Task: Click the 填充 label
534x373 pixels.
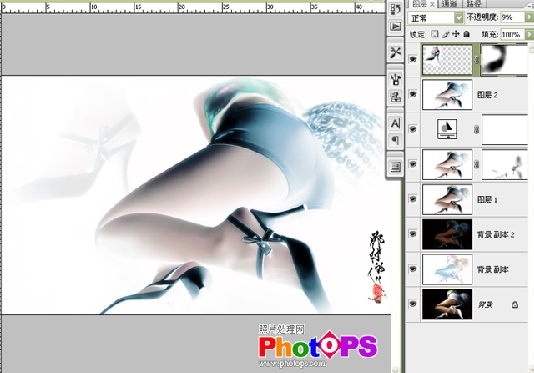Action: pos(490,34)
